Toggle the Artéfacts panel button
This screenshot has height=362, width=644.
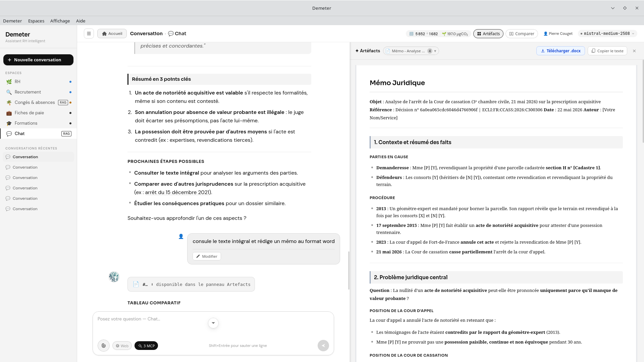488,34
